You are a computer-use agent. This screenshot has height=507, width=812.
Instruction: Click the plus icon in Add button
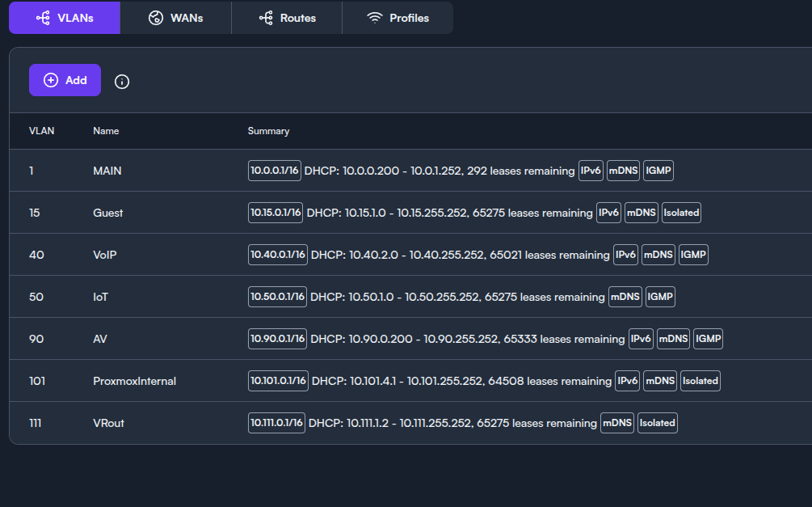(51, 80)
